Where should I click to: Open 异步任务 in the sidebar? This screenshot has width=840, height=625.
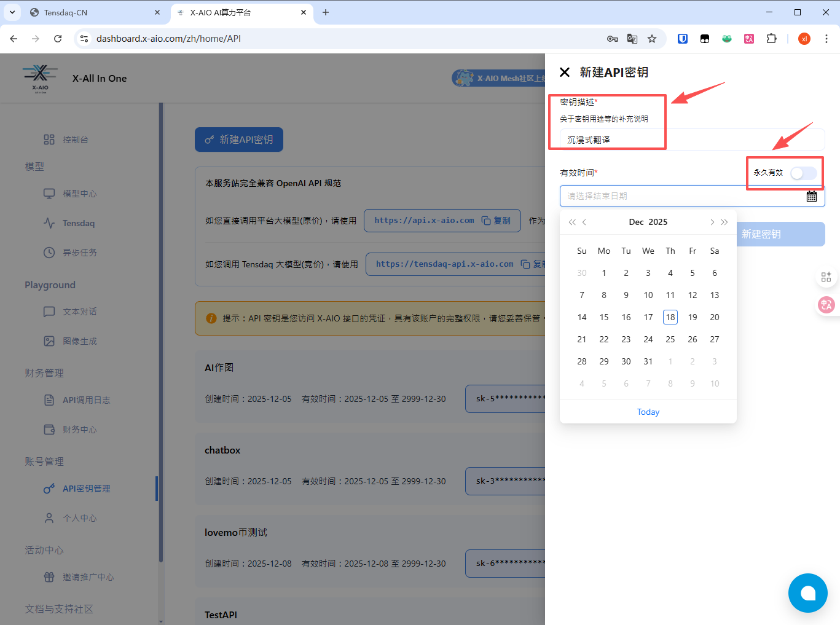coord(80,253)
